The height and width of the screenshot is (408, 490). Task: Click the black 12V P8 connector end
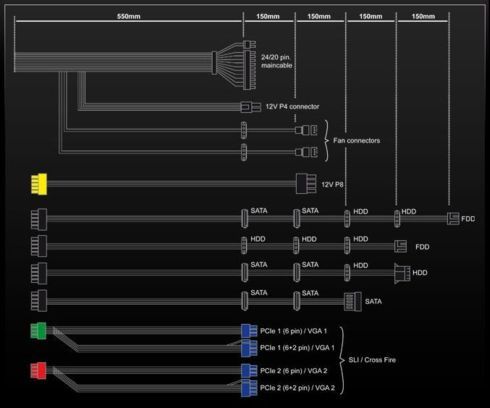pyautogui.click(x=306, y=184)
